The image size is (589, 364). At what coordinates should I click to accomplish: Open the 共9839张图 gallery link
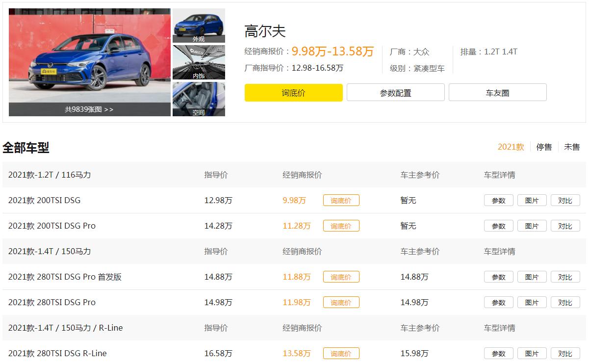[x=89, y=109]
